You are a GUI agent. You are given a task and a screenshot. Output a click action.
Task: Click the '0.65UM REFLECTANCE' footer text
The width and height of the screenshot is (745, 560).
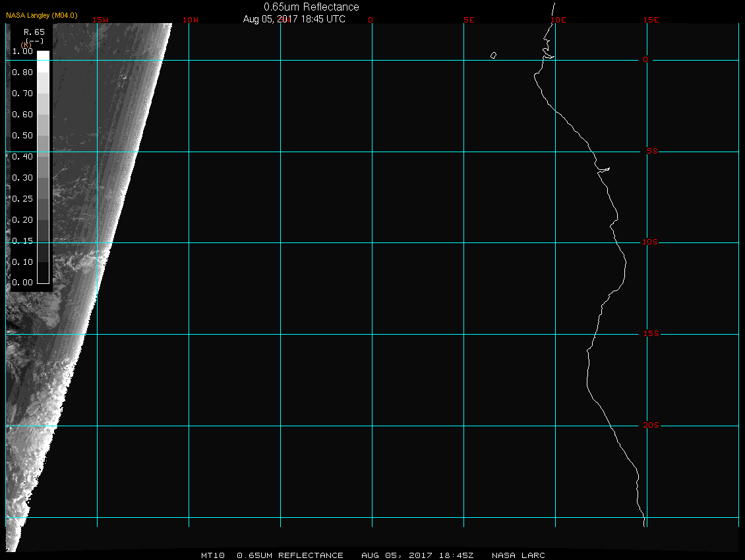click(290, 555)
